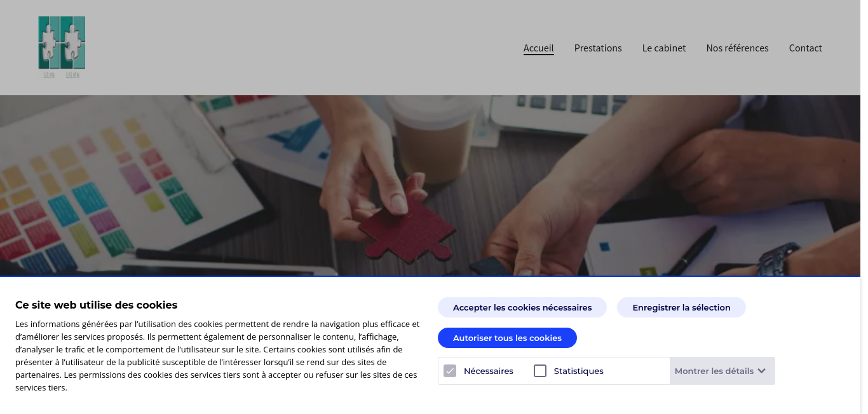Click the chevron icon beside Montrer les détails
Viewport: 868px width, 414px height.
[761, 371]
